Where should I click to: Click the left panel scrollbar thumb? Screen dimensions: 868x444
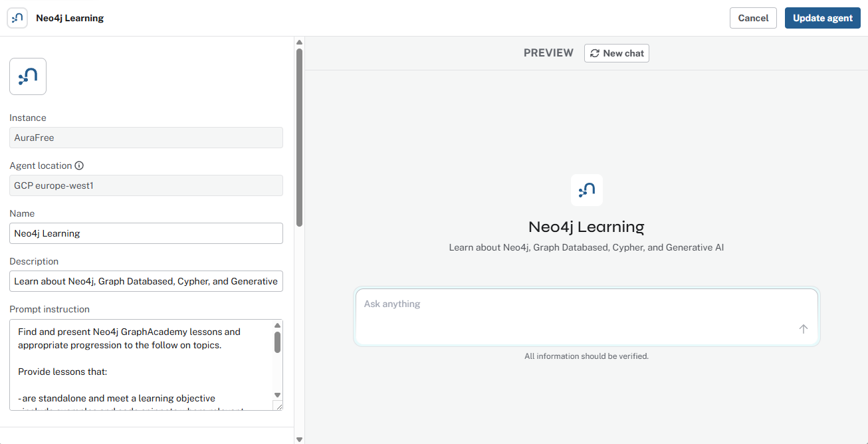point(299,138)
